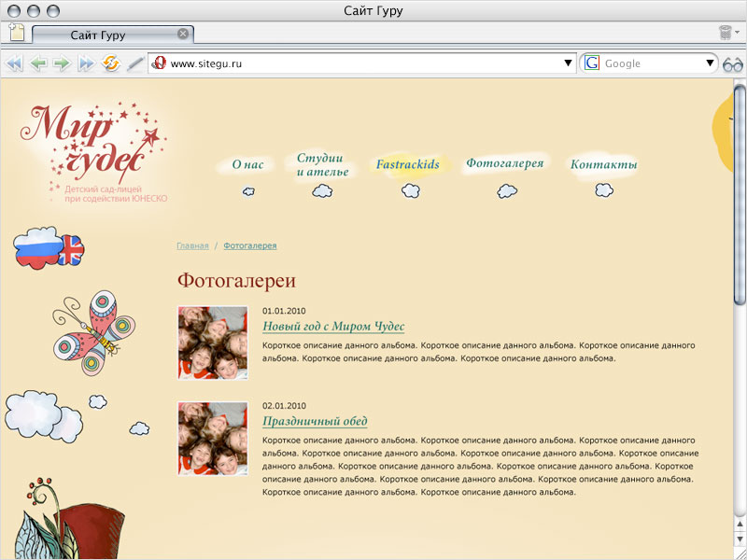747x560 pixels.
Task: Click the cloud under Студии и ателье
Action: click(322, 191)
